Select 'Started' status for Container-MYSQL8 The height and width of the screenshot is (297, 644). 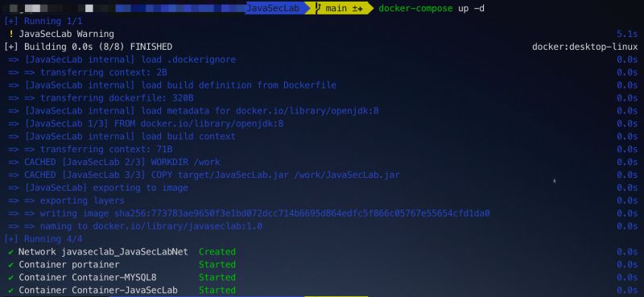click(217, 278)
